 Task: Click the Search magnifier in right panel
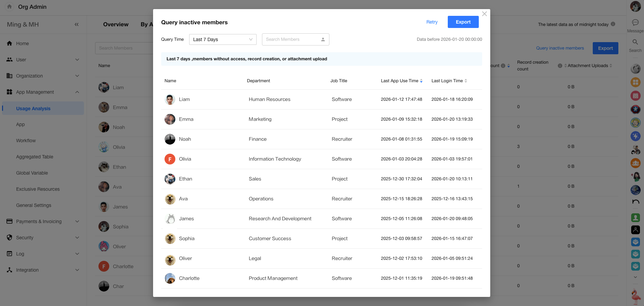click(635, 42)
